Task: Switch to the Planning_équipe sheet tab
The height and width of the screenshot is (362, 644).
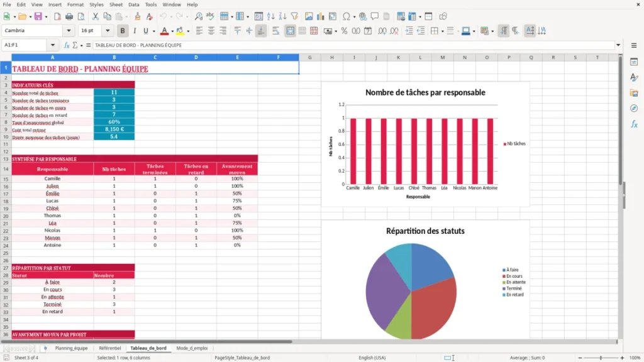Action: click(72, 348)
